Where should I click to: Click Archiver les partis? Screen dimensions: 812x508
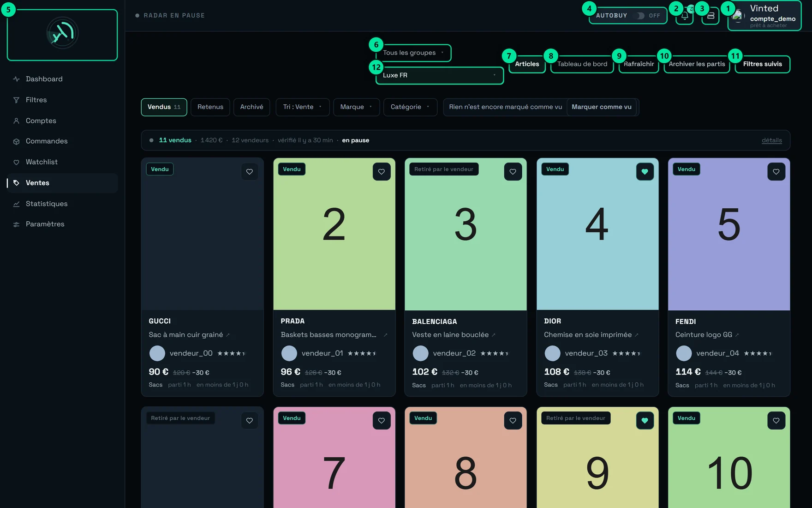tap(697, 64)
